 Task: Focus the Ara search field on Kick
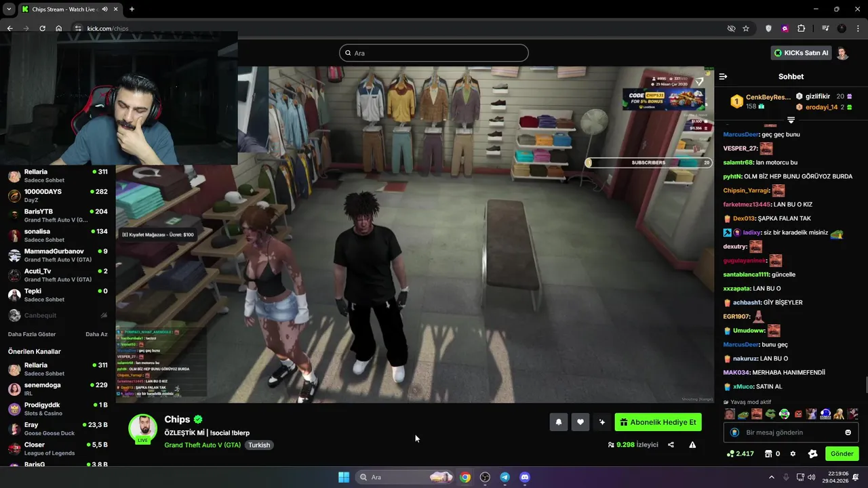pos(434,53)
